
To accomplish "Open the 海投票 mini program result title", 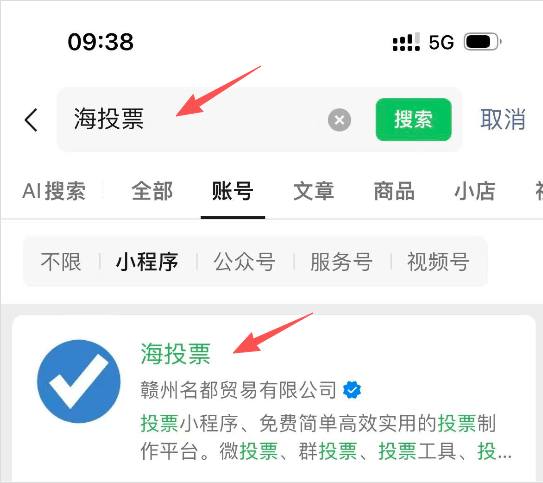I will pyautogui.click(x=176, y=354).
